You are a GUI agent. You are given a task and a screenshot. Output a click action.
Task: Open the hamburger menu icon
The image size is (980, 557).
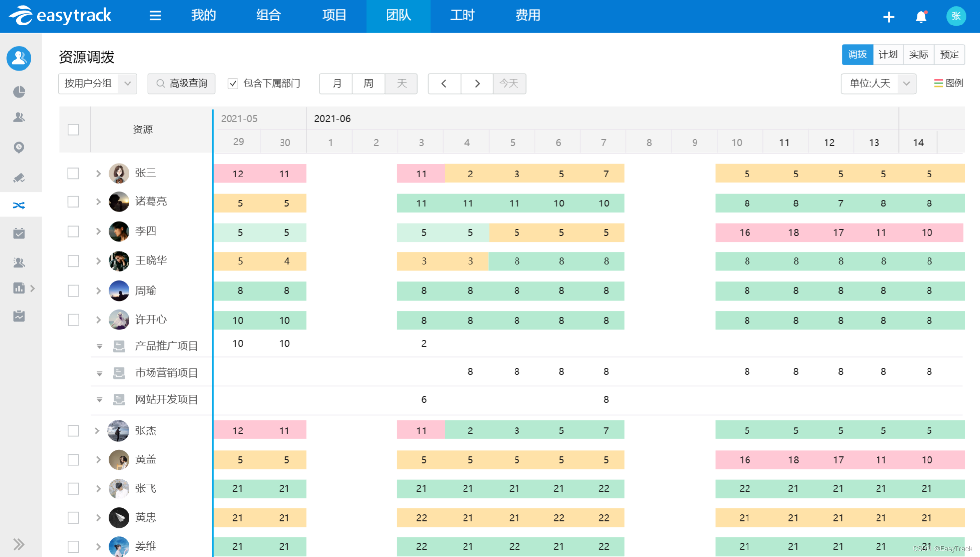[x=155, y=16]
